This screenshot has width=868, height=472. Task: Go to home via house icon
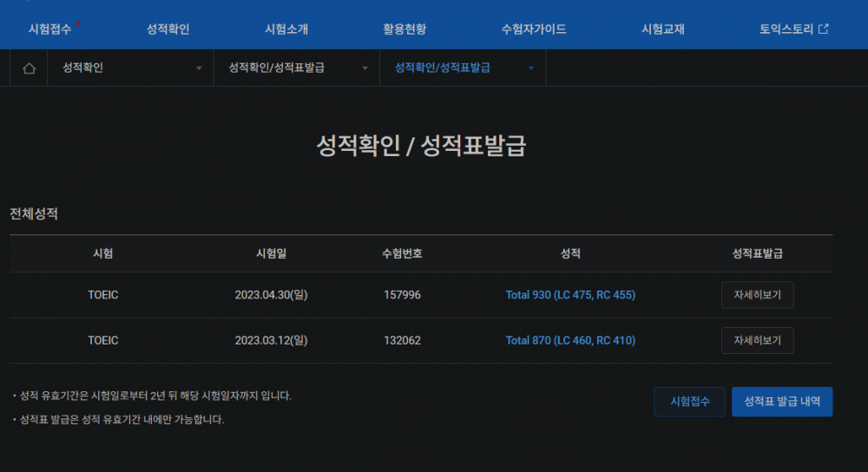tap(29, 68)
